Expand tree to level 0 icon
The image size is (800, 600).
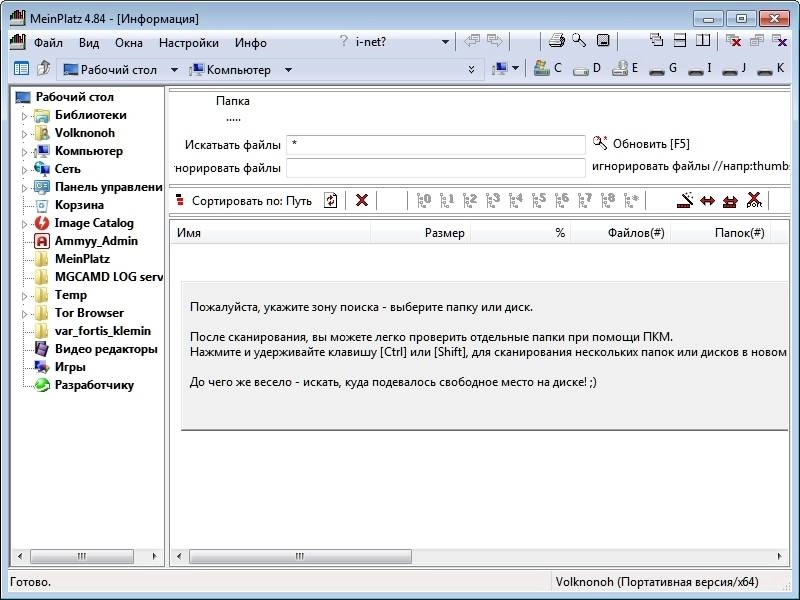pyautogui.click(x=423, y=200)
